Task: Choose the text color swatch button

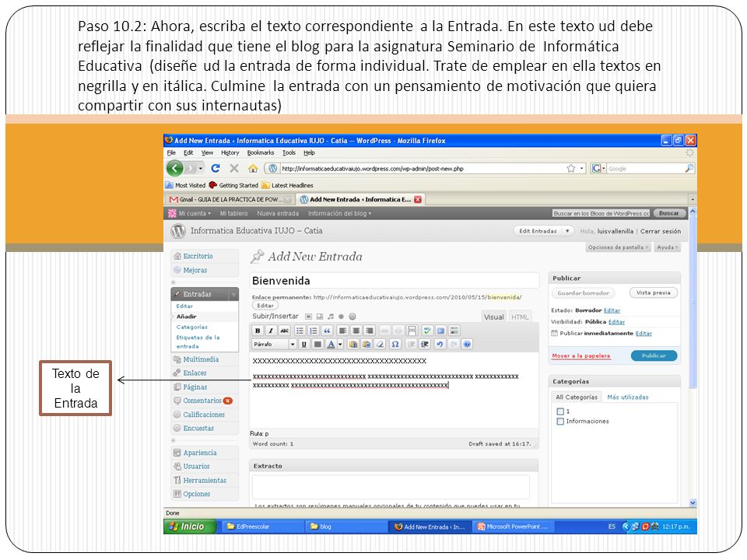Action: point(331,345)
